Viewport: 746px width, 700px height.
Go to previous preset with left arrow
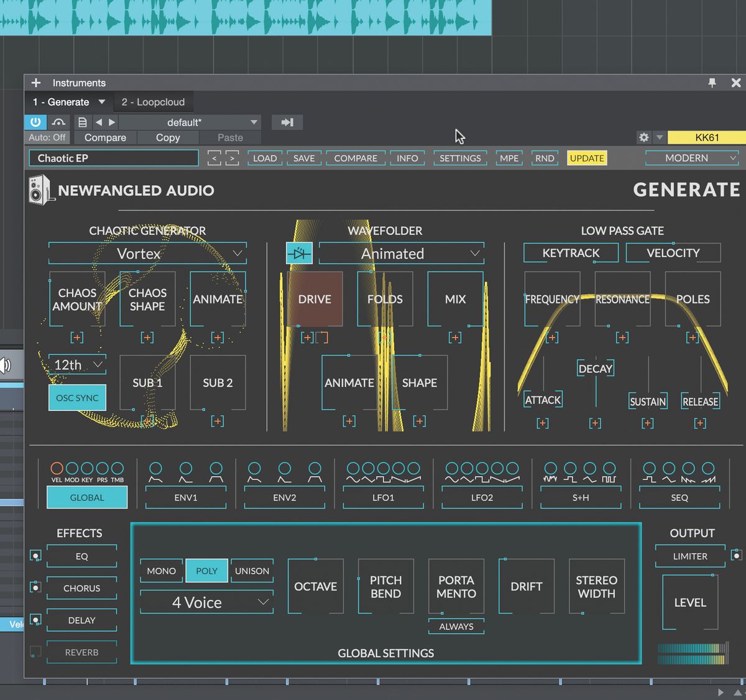coord(98,122)
